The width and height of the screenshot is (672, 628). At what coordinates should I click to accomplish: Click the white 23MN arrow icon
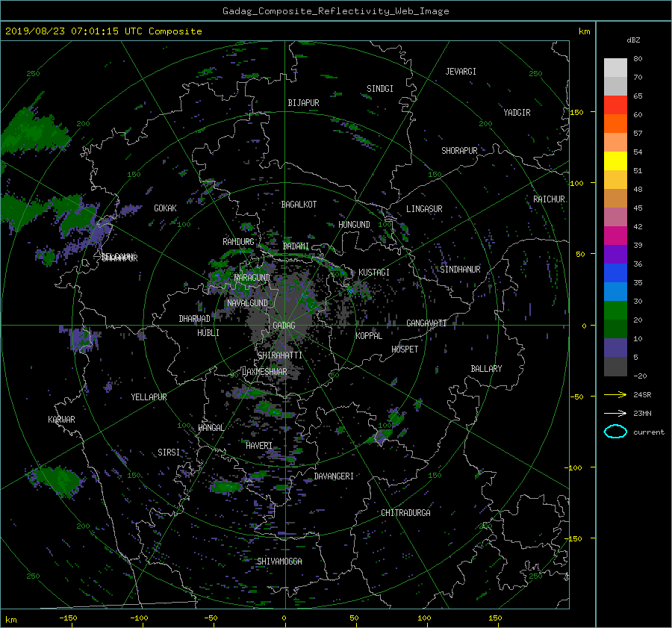615,413
